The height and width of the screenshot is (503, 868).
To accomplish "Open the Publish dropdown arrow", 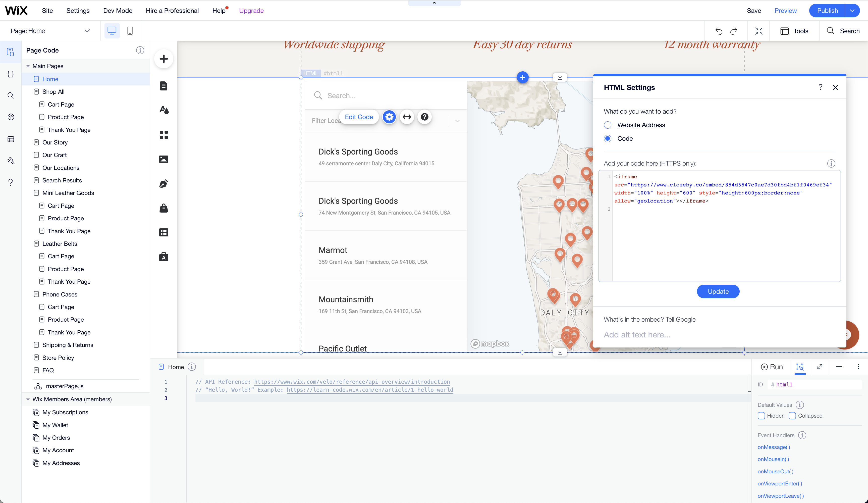I will pyautogui.click(x=852, y=11).
